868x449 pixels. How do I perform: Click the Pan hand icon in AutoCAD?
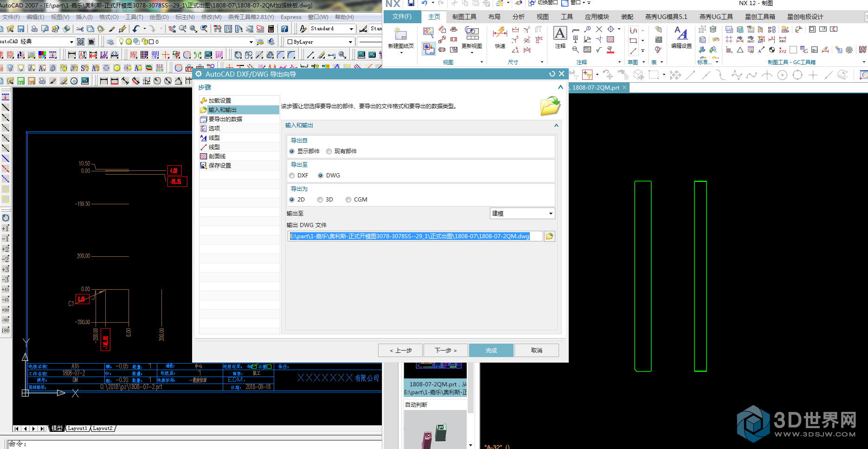(172, 29)
